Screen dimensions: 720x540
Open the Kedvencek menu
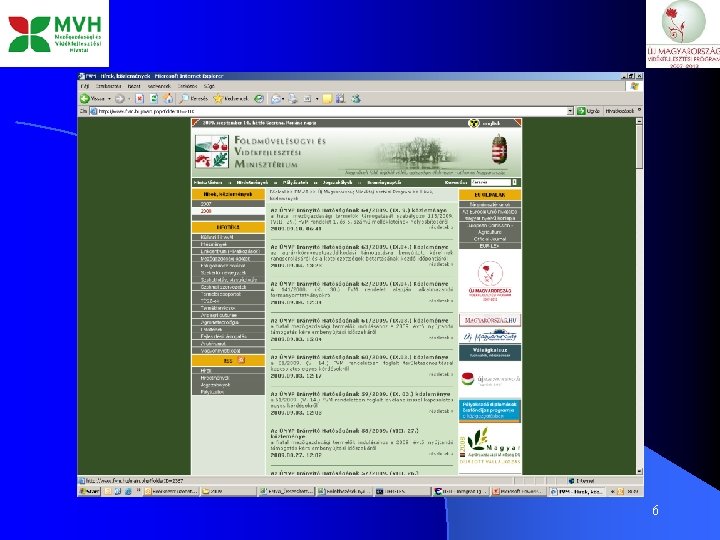[x=159, y=86]
